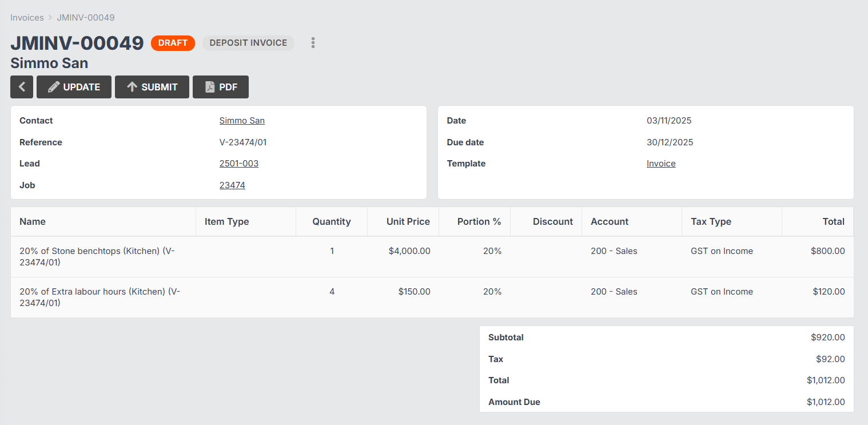Click the Update pencil button

(x=74, y=87)
